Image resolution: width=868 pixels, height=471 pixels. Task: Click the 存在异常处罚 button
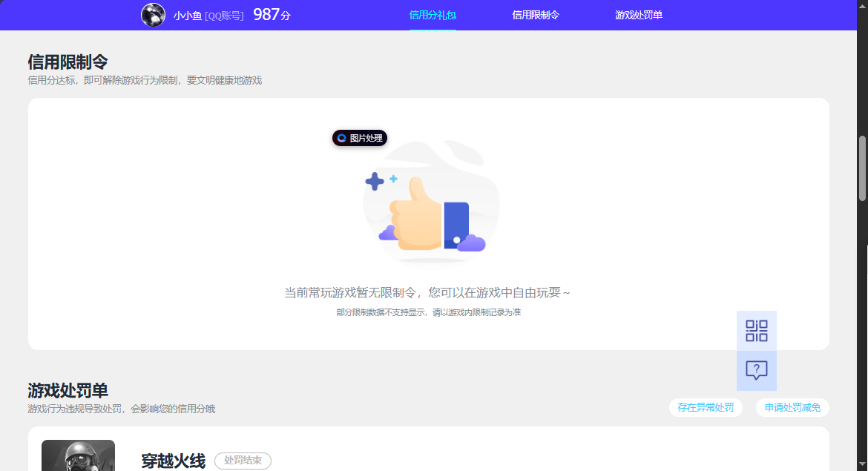tap(706, 407)
